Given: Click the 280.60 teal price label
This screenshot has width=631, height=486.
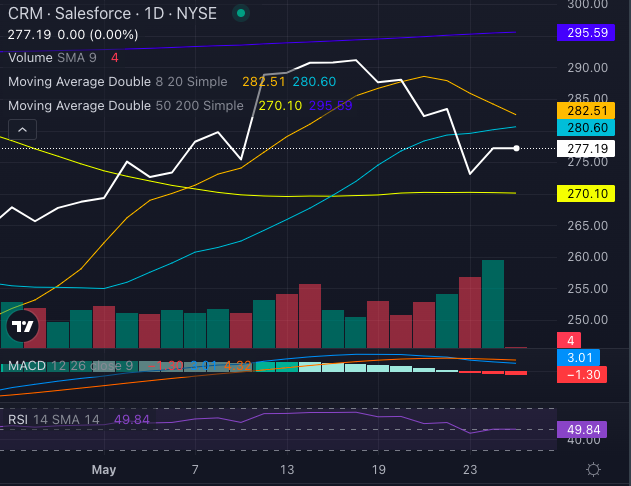Looking at the screenshot, I should click(x=586, y=128).
